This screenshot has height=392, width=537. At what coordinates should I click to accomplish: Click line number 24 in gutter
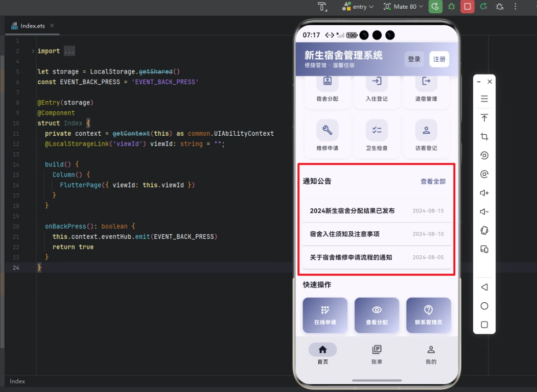point(16,267)
